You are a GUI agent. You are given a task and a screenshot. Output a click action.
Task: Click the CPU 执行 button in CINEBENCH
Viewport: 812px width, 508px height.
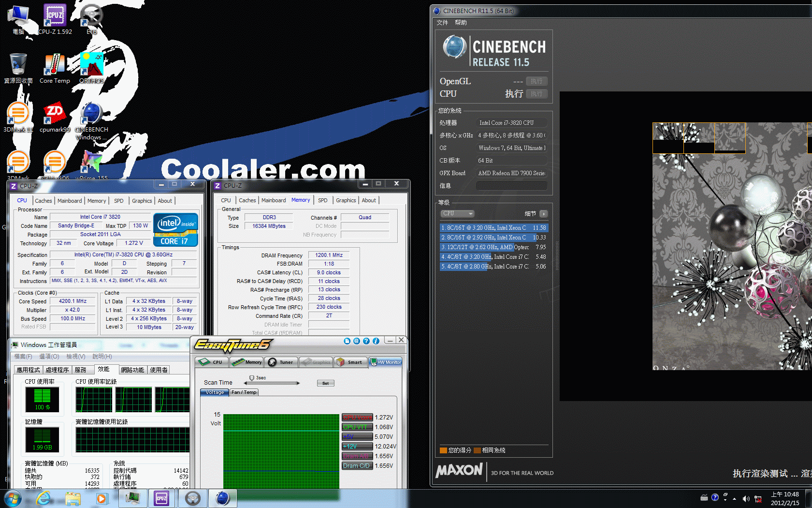point(536,94)
